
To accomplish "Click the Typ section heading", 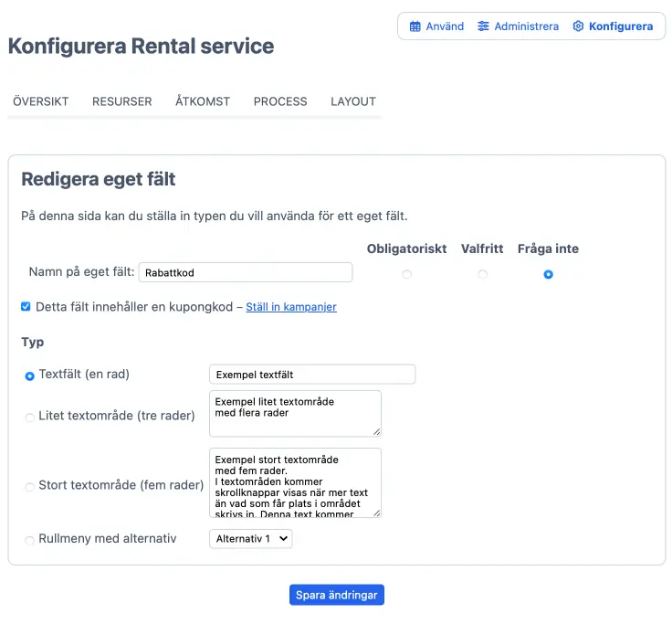I will [x=33, y=343].
